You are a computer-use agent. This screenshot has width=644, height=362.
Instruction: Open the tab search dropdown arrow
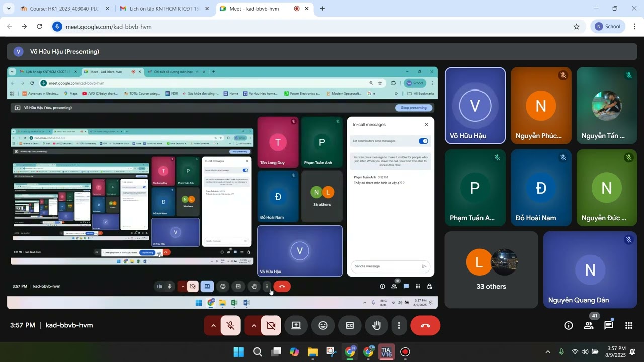(10, 9)
